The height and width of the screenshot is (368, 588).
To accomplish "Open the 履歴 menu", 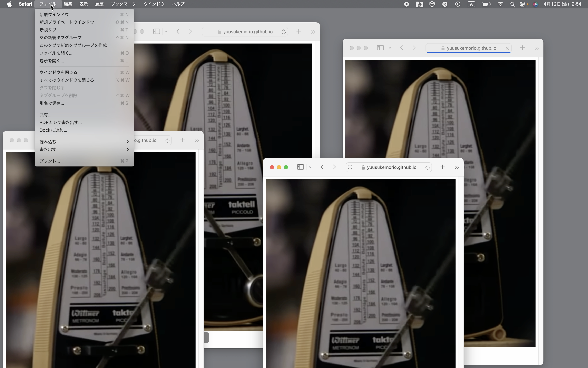I will 99,4.
